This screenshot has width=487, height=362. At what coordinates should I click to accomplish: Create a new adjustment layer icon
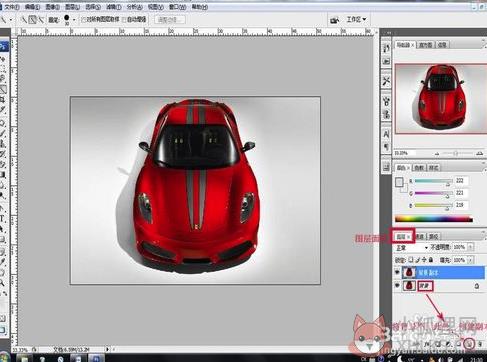(448, 343)
